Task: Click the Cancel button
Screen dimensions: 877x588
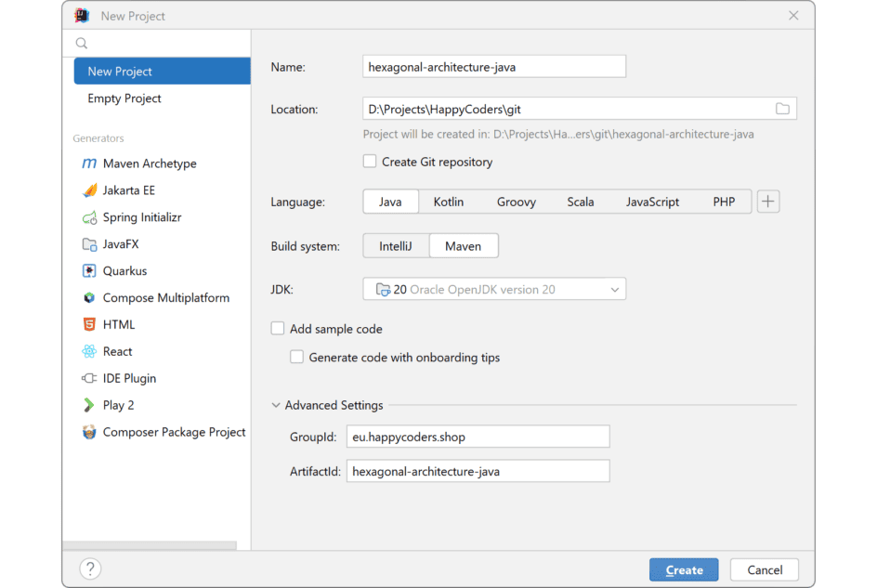Action: click(765, 569)
